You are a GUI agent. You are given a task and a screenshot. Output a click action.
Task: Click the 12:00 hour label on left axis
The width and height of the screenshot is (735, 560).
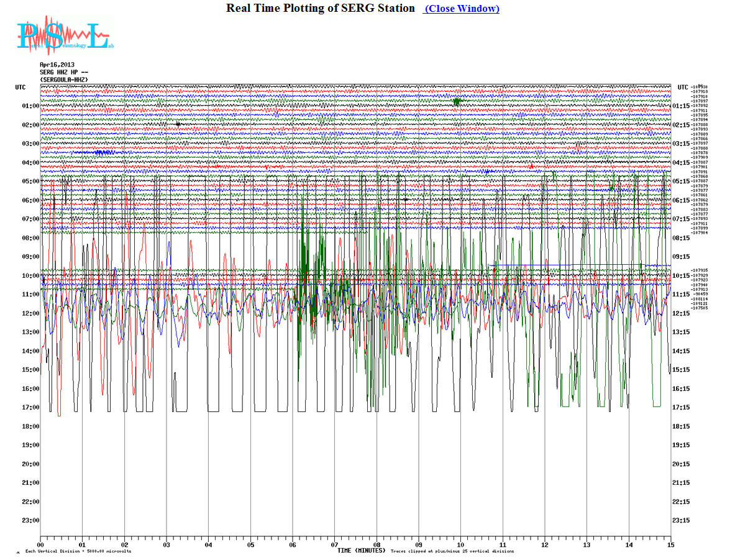30,313
